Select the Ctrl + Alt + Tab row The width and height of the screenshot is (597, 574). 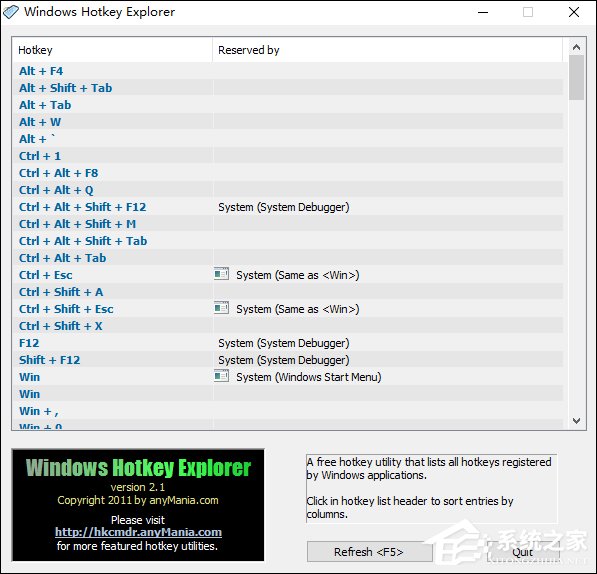pos(287,258)
